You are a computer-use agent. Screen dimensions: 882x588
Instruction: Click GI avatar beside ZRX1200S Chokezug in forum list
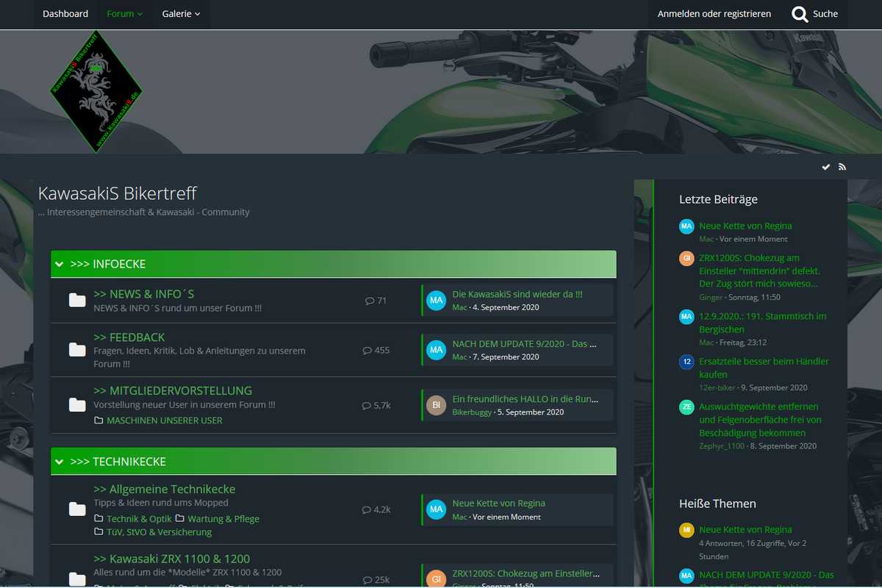[x=437, y=579]
